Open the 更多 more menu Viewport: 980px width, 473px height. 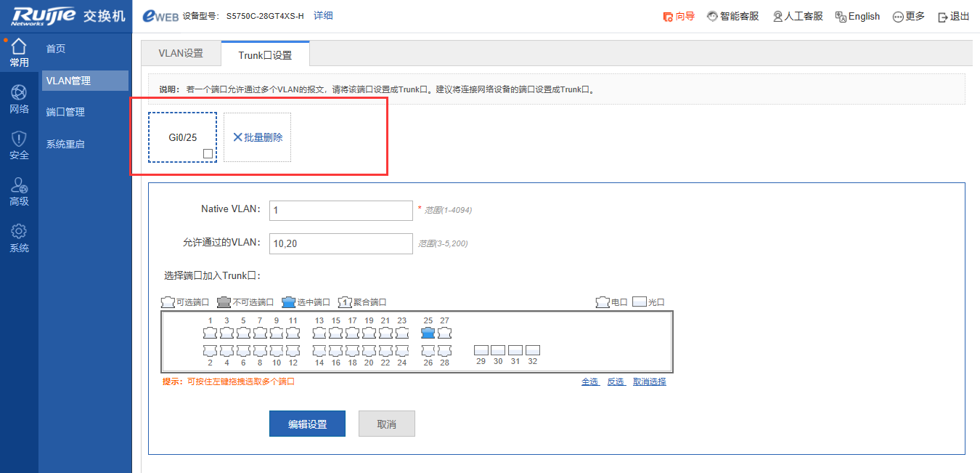pyautogui.click(x=909, y=16)
